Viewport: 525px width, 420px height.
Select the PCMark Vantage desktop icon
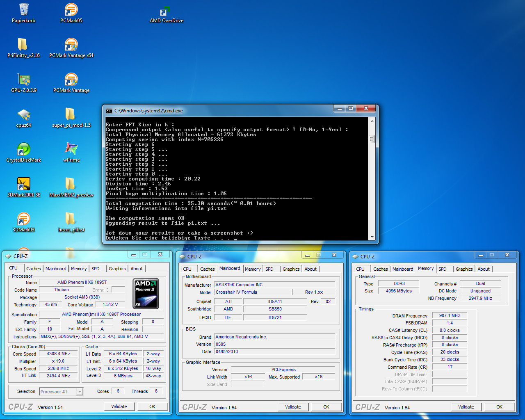[x=71, y=82]
